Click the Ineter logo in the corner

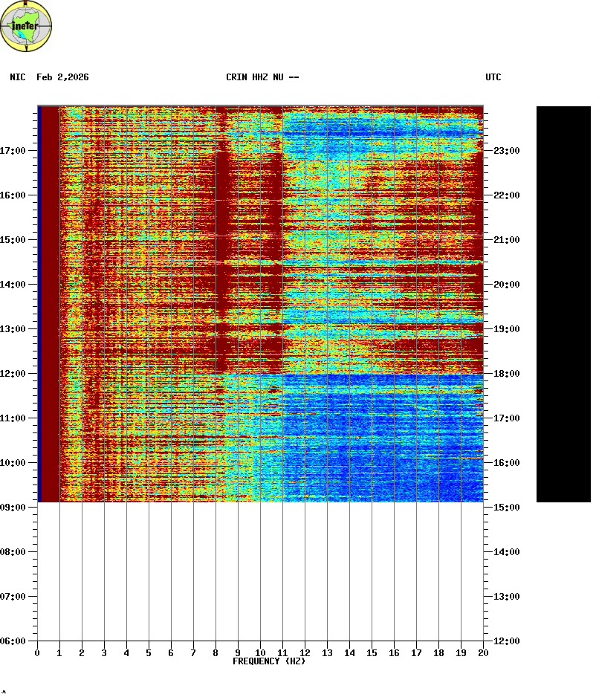[x=27, y=27]
